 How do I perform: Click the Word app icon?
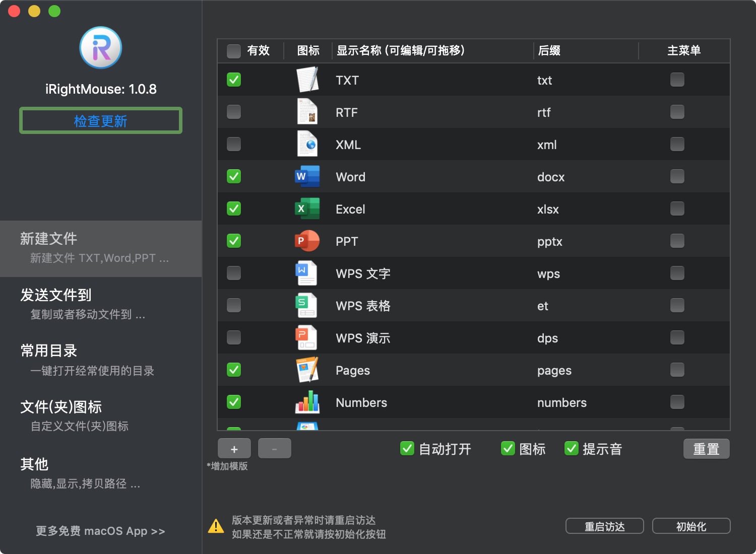(307, 176)
